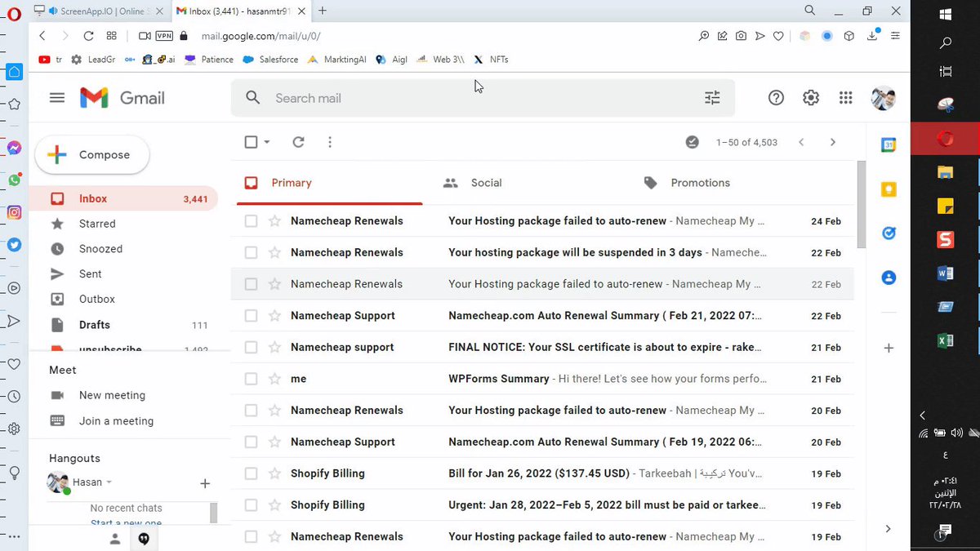Open Google Keep side panel icon
The image size is (980, 551).
(889, 189)
